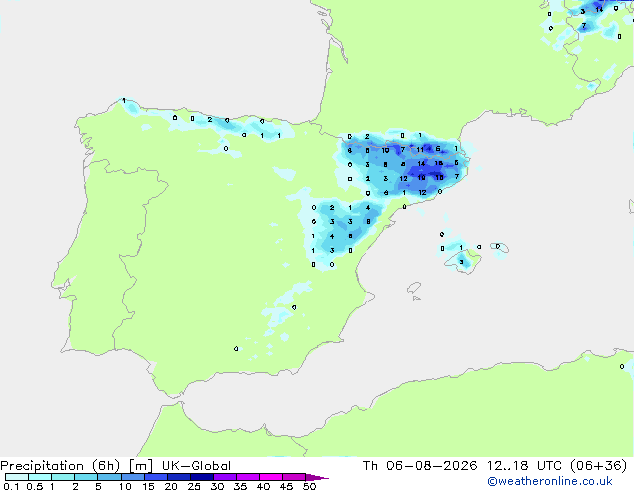Click the '12..18 UTC' time range
Image resolution: width=634 pixels, height=490 pixels.
click(x=524, y=466)
